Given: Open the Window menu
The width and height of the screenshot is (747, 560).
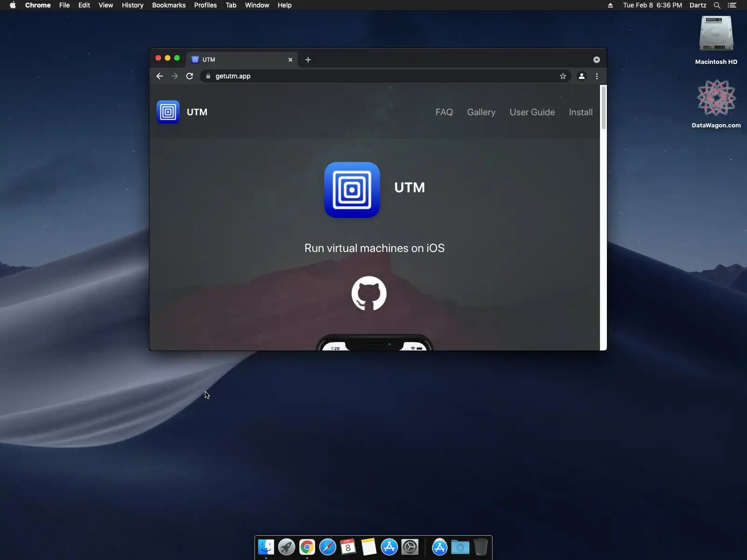Looking at the screenshot, I should click(x=257, y=5).
